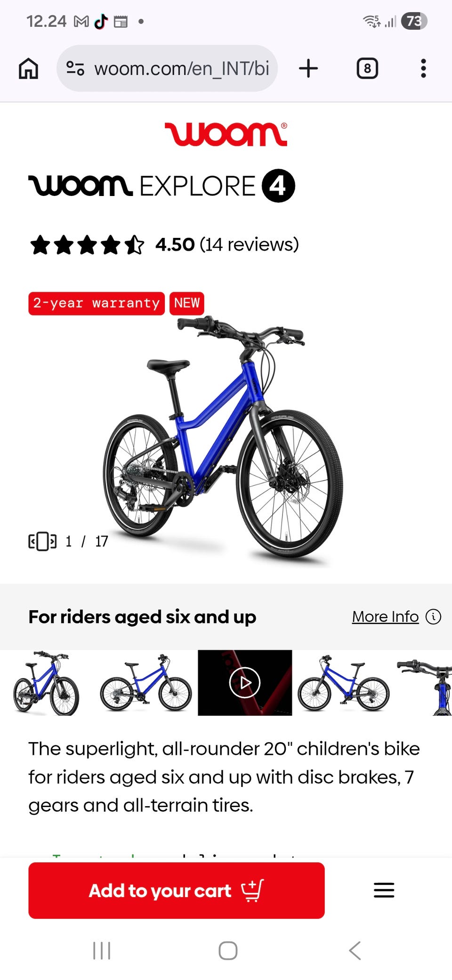The image size is (452, 980).
Task: Tap the 360 view icon beside image counter
Action: (x=42, y=541)
